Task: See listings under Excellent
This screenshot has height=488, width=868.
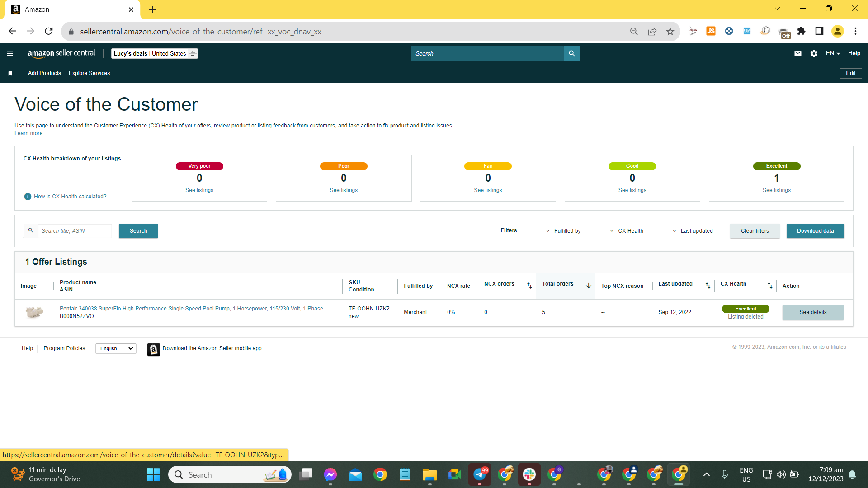Action: coord(777,190)
